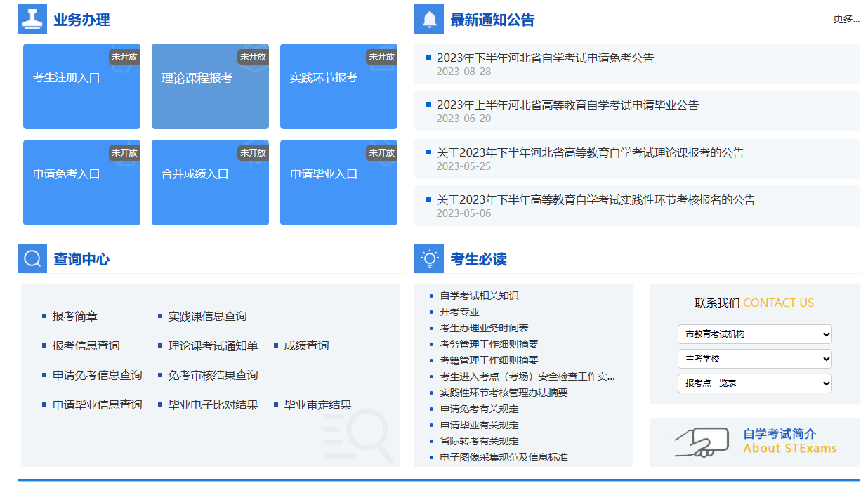Screen dimensions: 868x488
Task: Open the 市教育考试机构 dropdown
Action: tap(754, 334)
